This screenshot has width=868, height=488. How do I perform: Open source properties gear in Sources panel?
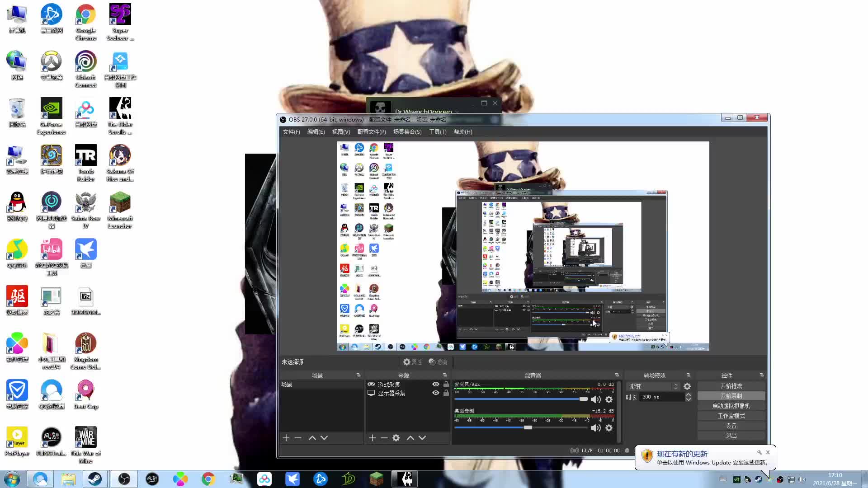point(396,438)
